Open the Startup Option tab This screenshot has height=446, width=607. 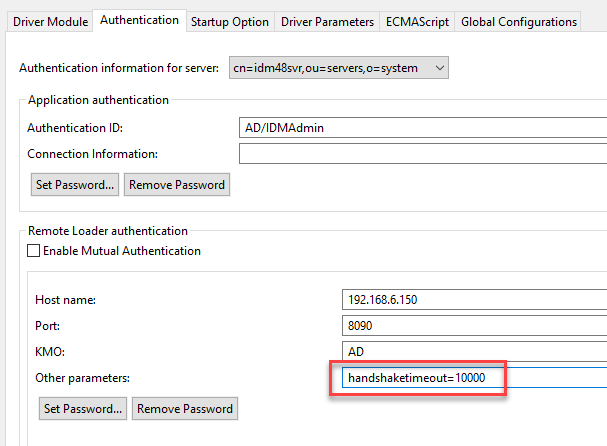pyautogui.click(x=230, y=21)
